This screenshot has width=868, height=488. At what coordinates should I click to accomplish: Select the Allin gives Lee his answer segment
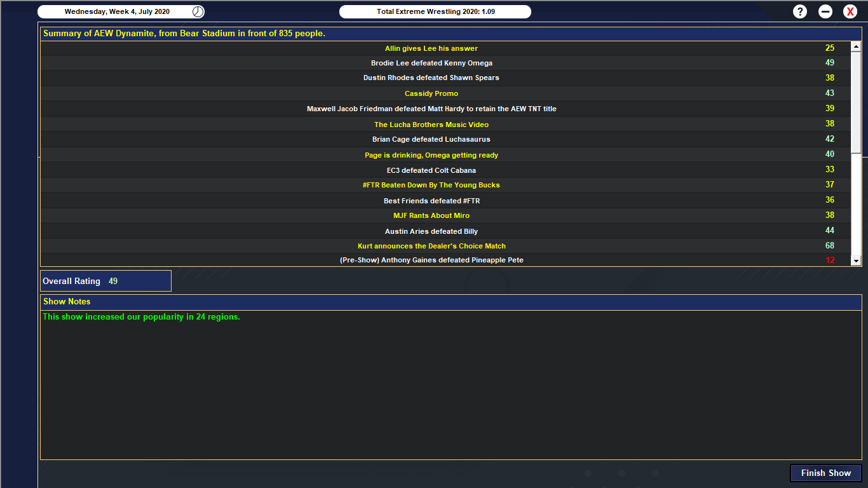point(431,48)
